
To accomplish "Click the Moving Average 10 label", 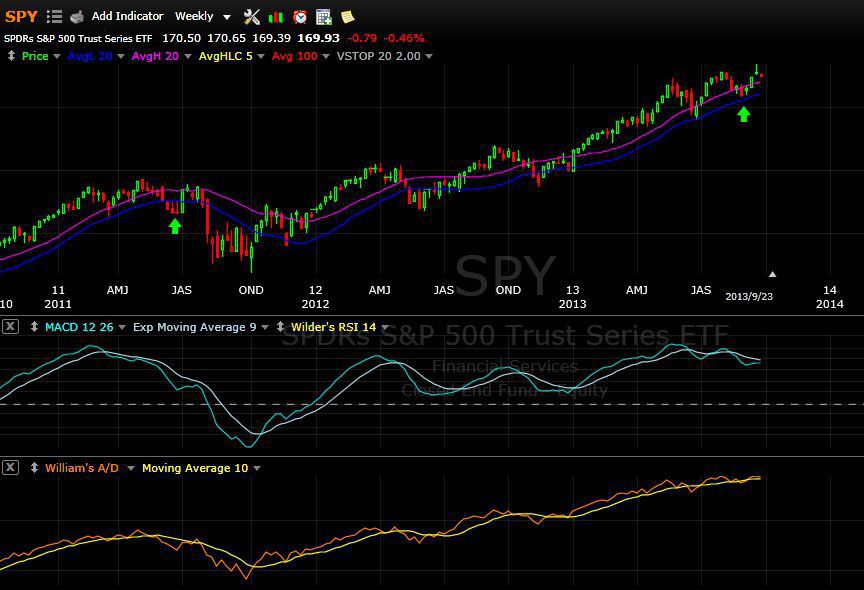I will point(195,468).
